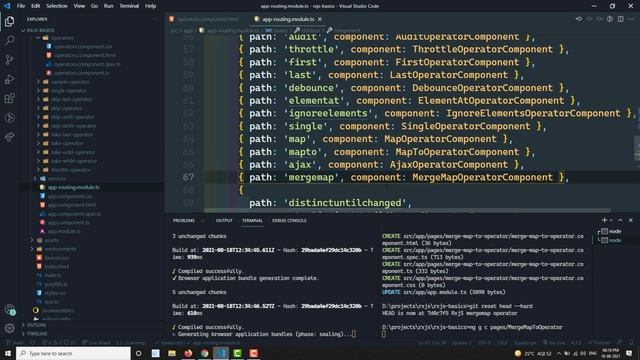This screenshot has height=360, width=640.
Task: Click the VS Code taskbar icon
Action: [x=221, y=353]
